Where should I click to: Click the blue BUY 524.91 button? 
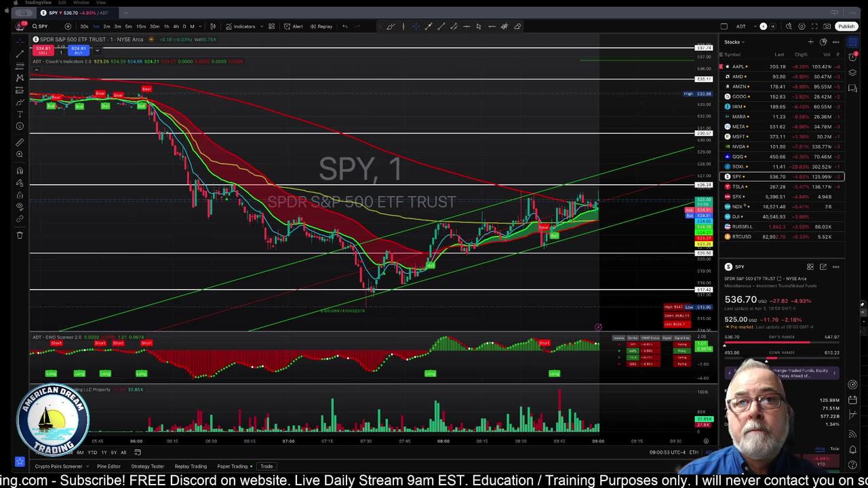(x=79, y=50)
